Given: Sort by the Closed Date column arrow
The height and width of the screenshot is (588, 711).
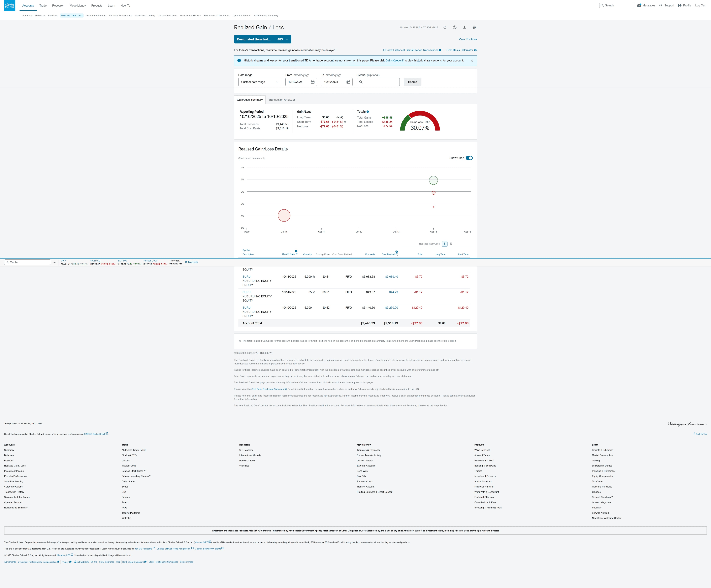Looking at the screenshot, I should [297, 254].
